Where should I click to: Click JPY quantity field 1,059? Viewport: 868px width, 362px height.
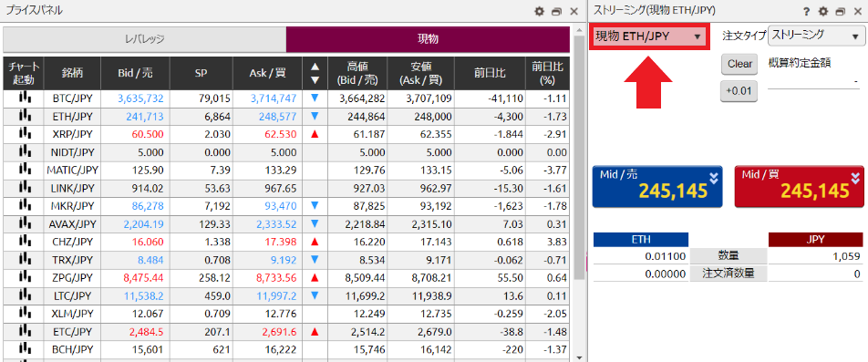816,256
